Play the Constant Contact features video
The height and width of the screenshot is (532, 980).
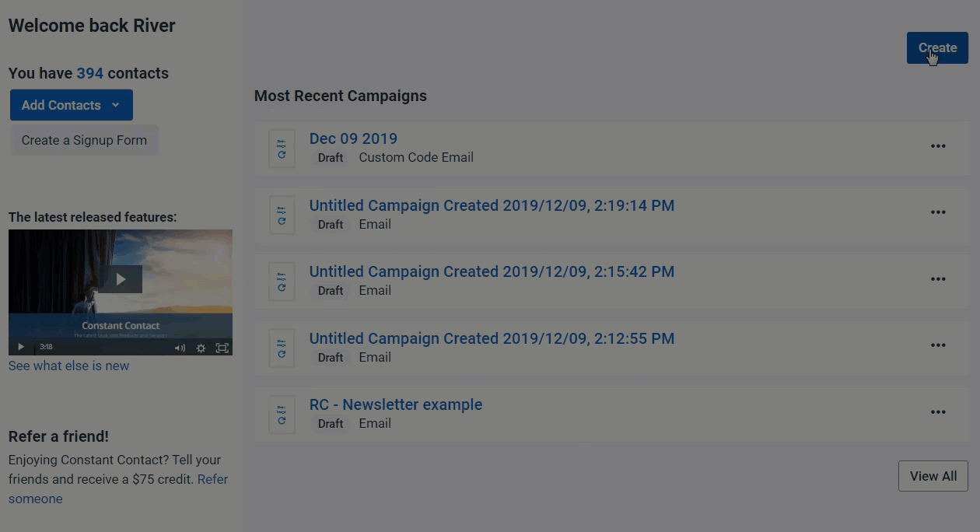point(121,279)
